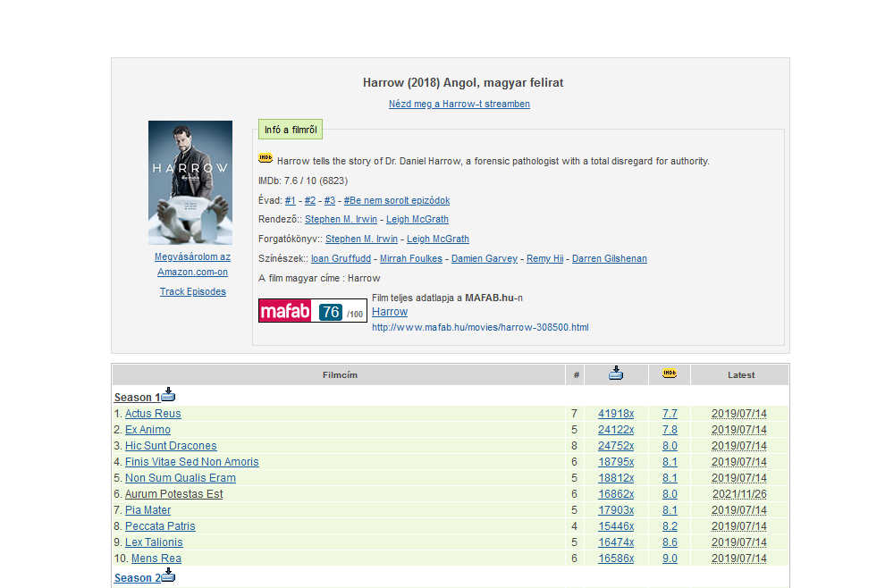Click download count 16474x for Lex Talionis
This screenshot has width=885, height=588.
tap(616, 542)
